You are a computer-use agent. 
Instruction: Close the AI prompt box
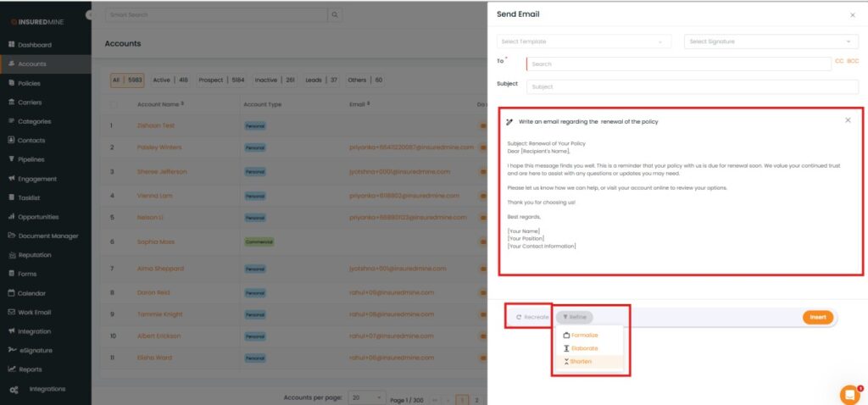(x=848, y=120)
